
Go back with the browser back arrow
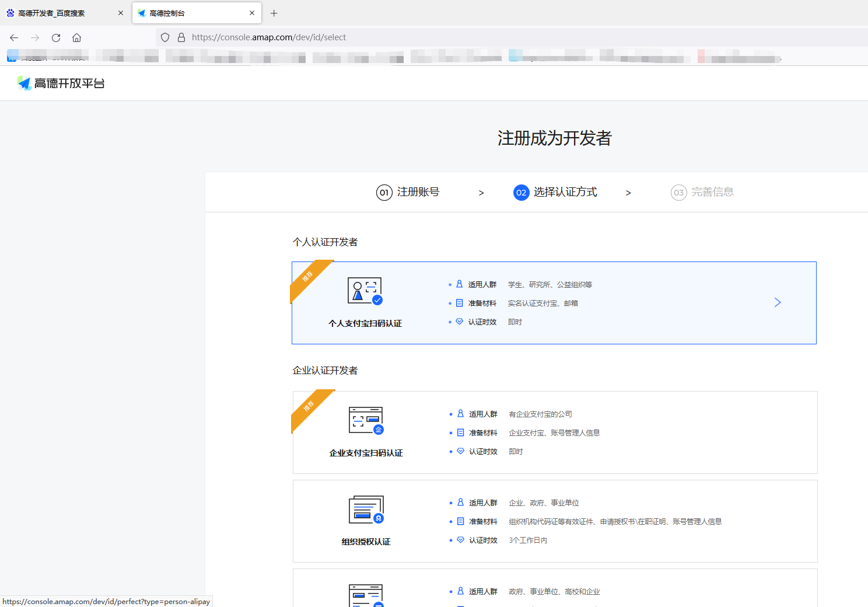pos(14,37)
